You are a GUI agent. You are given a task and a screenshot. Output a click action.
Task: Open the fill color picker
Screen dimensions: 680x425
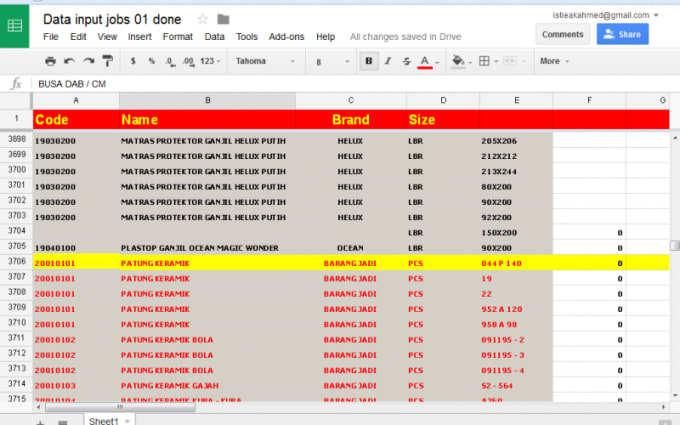[459, 61]
